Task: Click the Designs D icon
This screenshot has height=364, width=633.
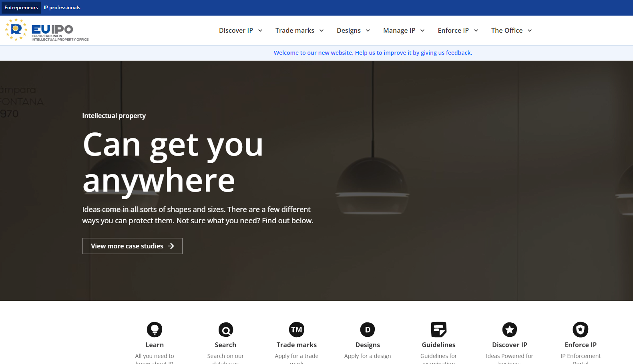Action: coord(368,330)
